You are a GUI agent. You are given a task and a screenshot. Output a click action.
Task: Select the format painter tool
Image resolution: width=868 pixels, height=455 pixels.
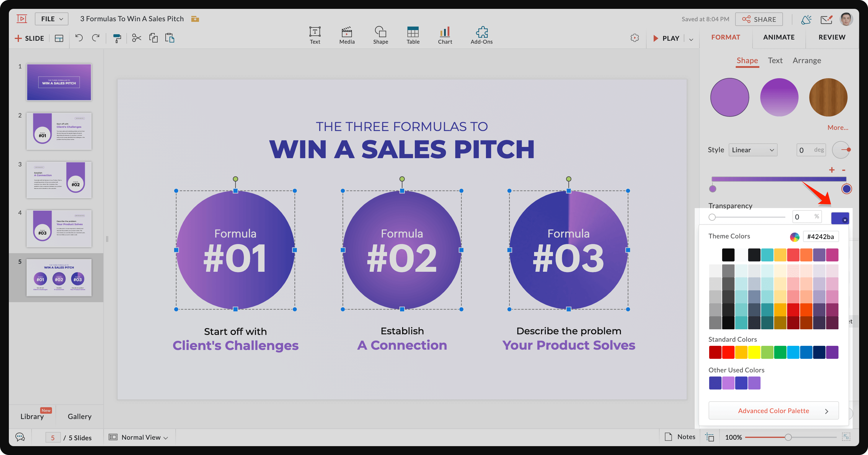pyautogui.click(x=117, y=38)
